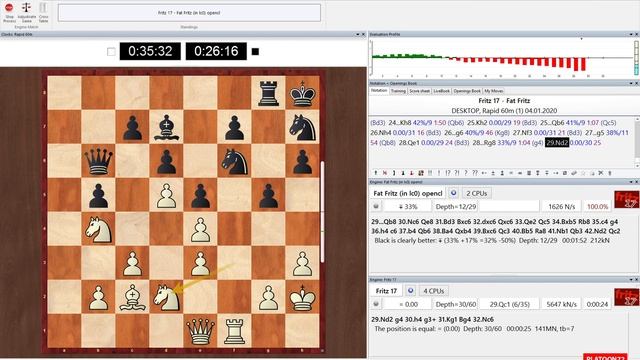Click the red cross-out icon in annotation toolbar
The width and height of the screenshot is (640, 360).
(x=384, y=173)
